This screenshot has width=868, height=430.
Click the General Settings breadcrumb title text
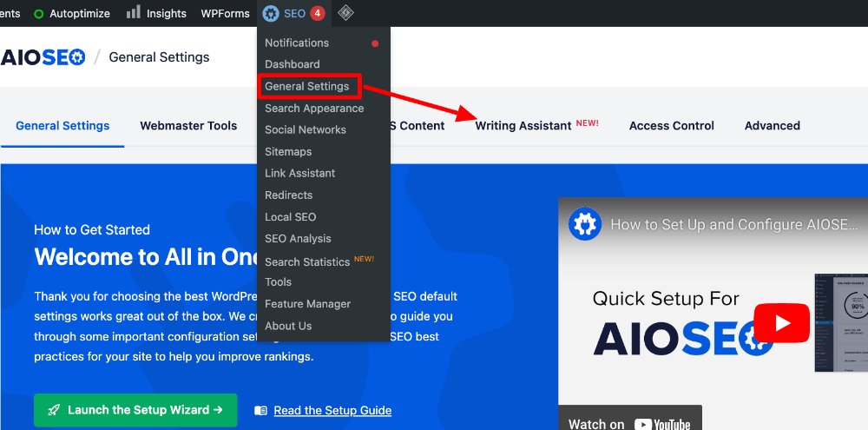(x=159, y=57)
